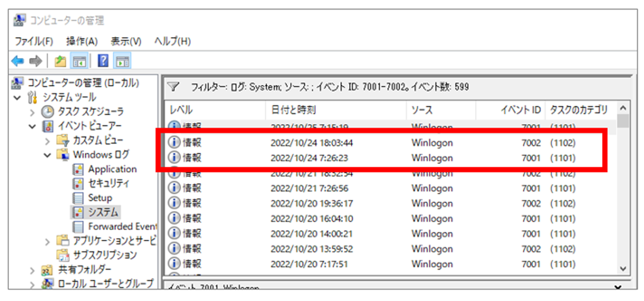The height and width of the screenshot is (301, 644).
Task: Select the 2022/10/20 7:17:51 event row
Action: [391, 264]
